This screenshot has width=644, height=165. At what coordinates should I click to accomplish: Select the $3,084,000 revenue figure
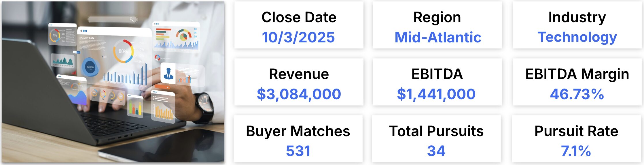(299, 94)
